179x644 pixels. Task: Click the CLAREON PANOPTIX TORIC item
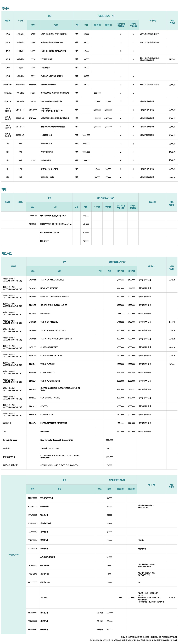[x=52, y=356]
